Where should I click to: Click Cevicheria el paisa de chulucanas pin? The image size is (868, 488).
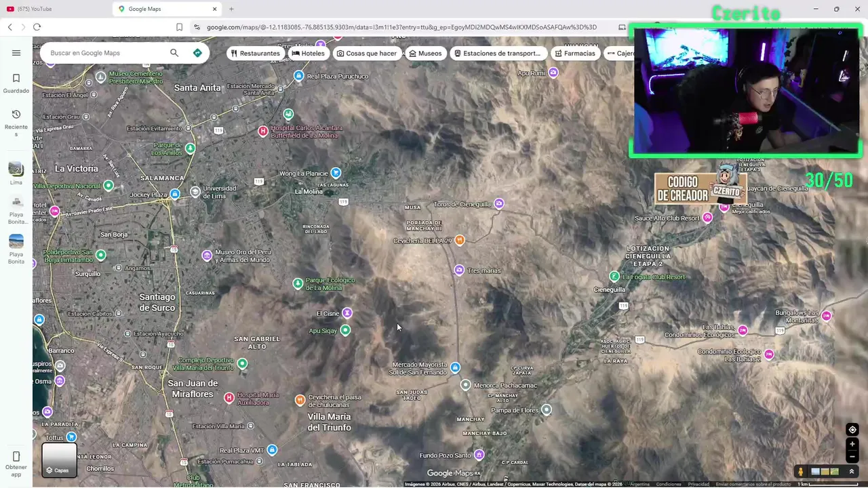(x=300, y=400)
